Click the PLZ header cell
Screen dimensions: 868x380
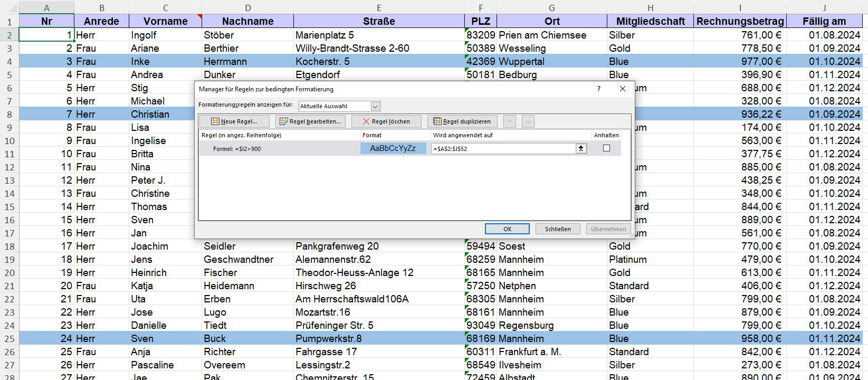[481, 21]
